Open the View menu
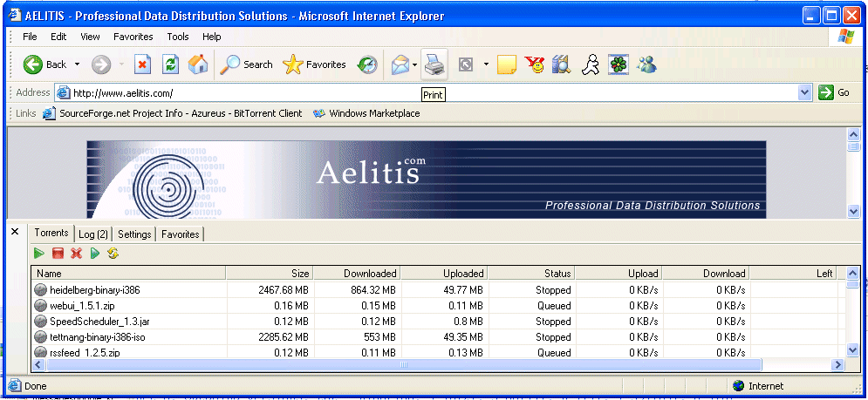 [x=90, y=37]
